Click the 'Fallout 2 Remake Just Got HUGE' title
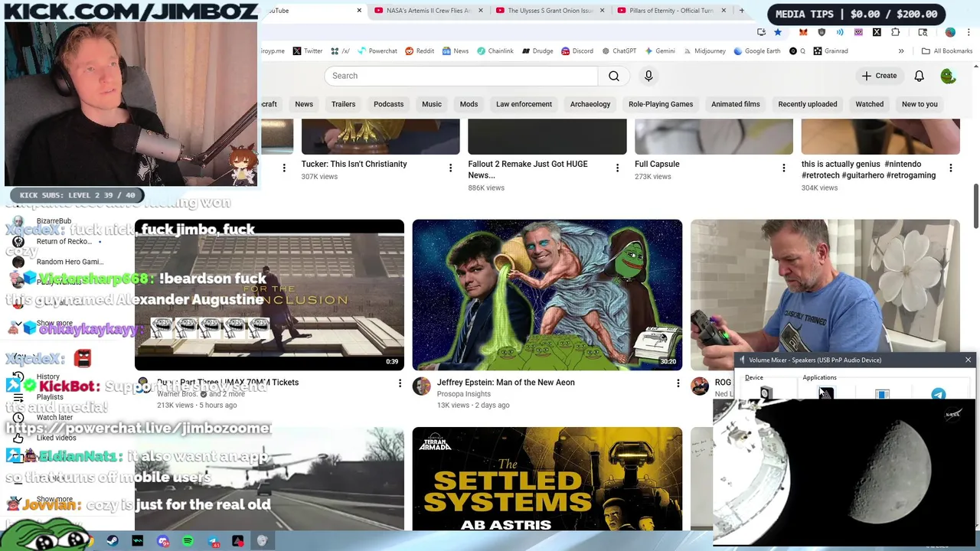980x551 pixels. 528,168
